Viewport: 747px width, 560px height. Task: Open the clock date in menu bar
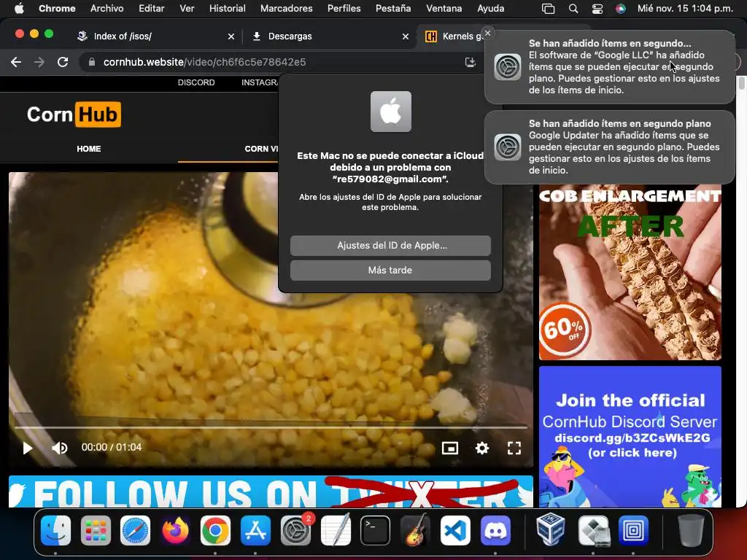click(685, 9)
